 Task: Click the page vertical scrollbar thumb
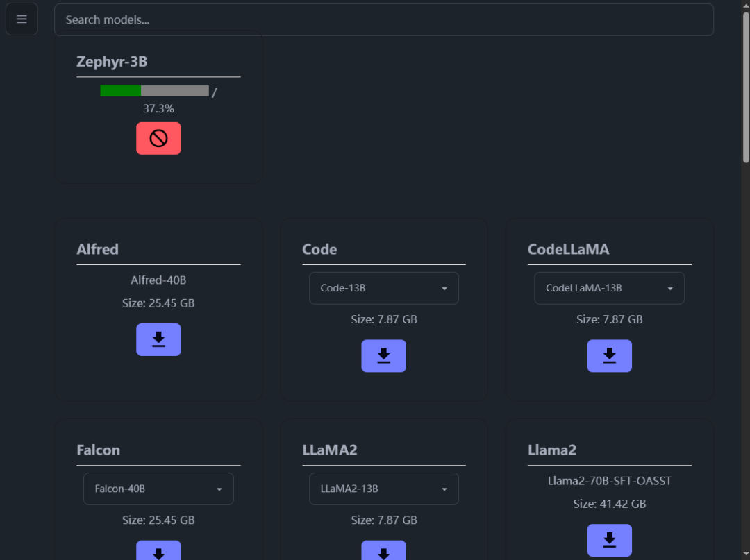pyautogui.click(x=746, y=87)
